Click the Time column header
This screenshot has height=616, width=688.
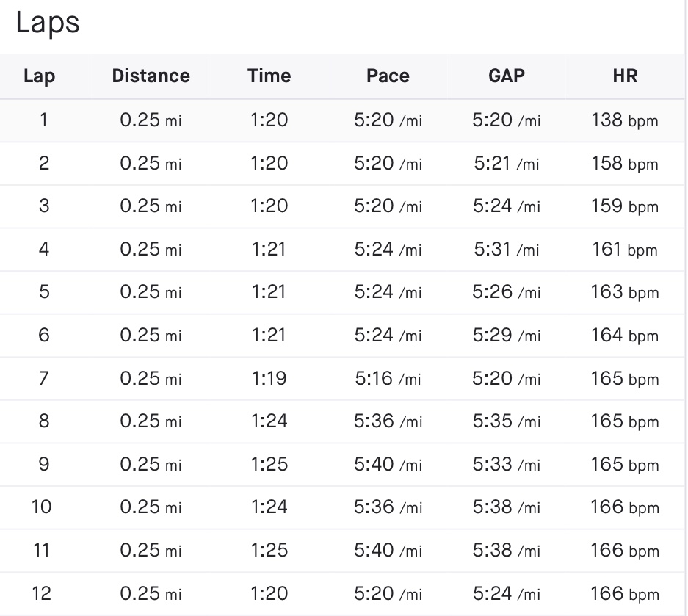pos(269,76)
